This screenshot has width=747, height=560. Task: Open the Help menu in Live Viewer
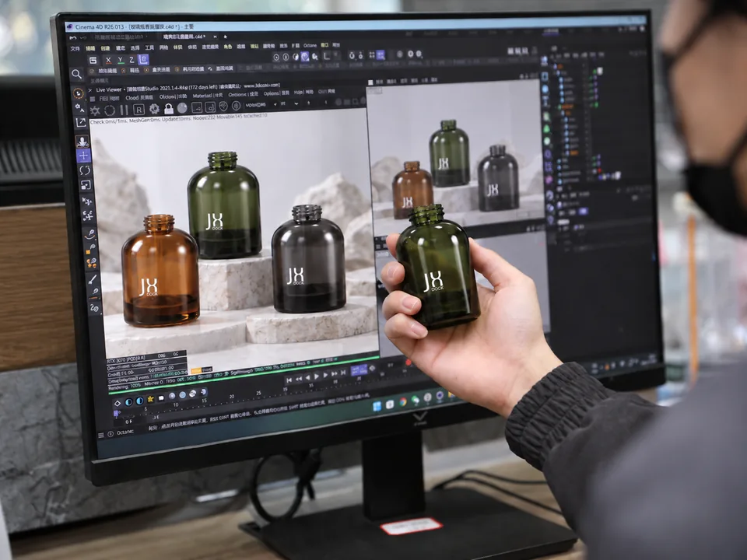click(x=303, y=92)
